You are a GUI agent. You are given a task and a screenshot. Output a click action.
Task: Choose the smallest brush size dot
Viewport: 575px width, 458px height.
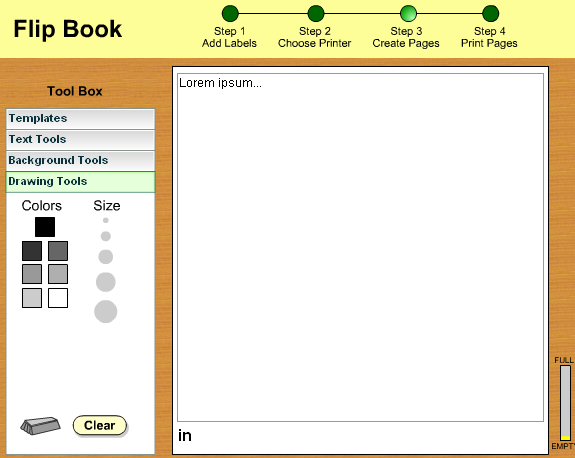click(x=106, y=220)
